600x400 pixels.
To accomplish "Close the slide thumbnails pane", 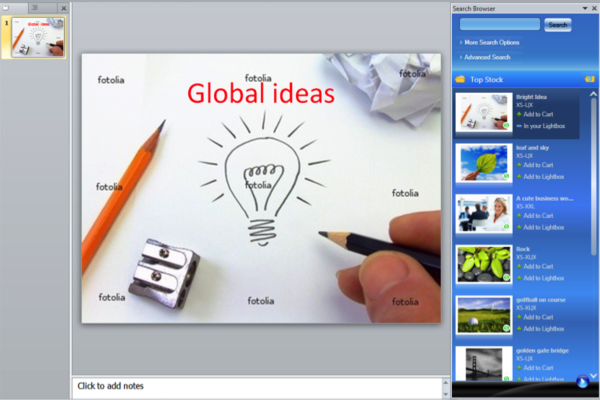I will [x=64, y=8].
